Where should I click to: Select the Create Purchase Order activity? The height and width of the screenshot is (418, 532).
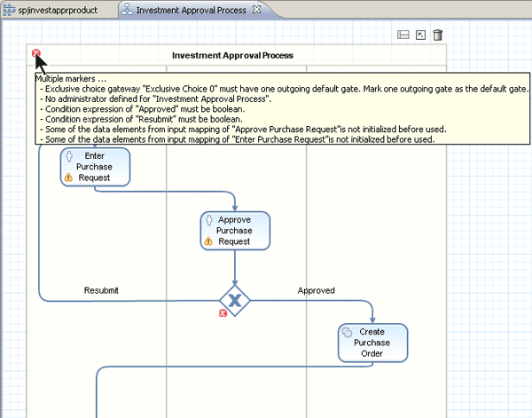[372, 343]
